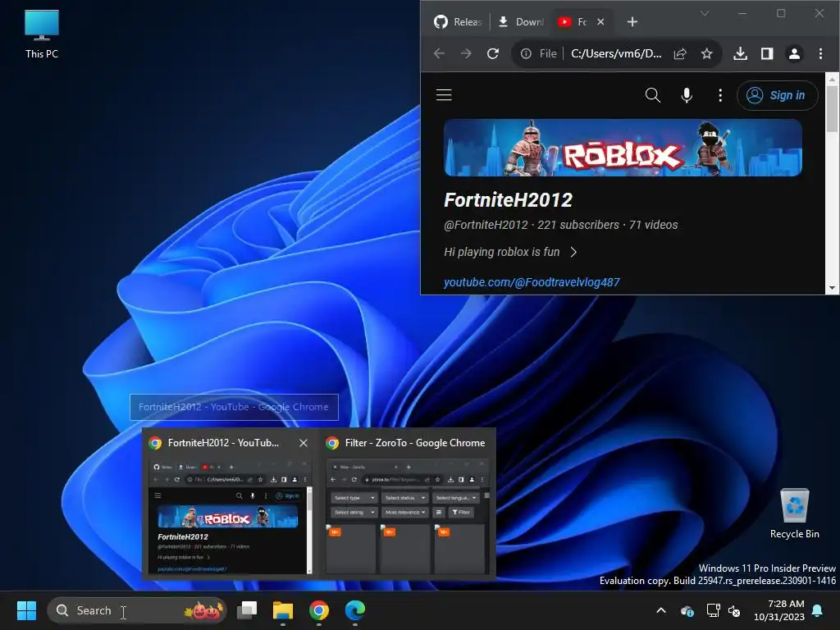Click the Sign in button on YouTube
Viewport: 840px width, 630px height.
click(x=777, y=95)
